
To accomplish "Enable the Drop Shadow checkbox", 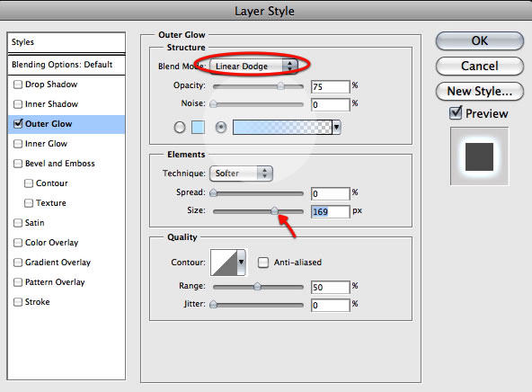I will point(18,85).
